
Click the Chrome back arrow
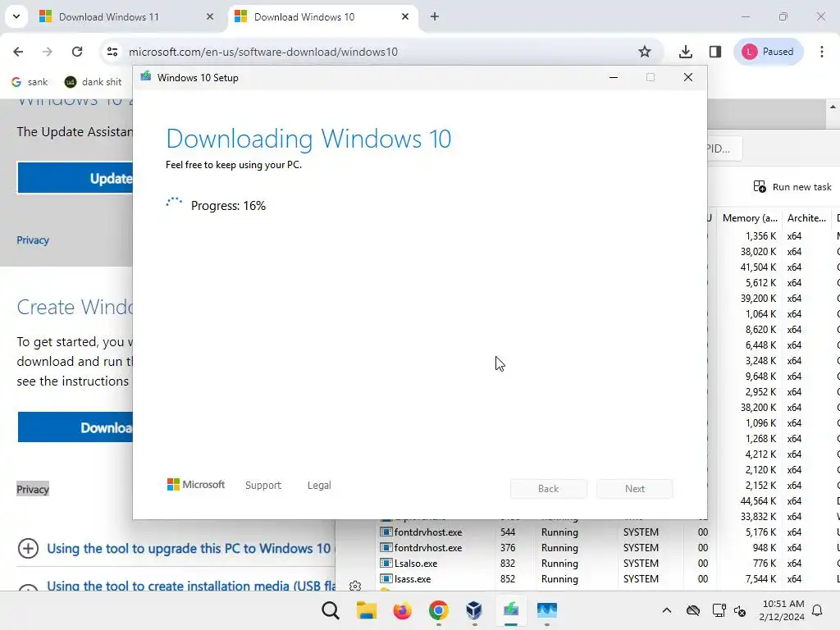pos(18,52)
